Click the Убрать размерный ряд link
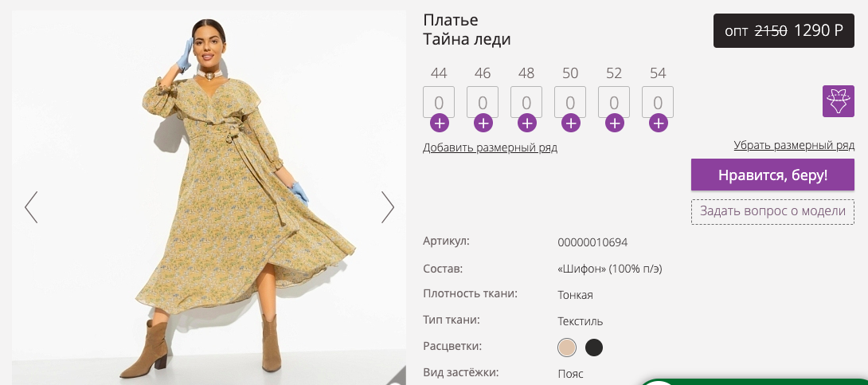Image resolution: width=868 pixels, height=385 pixels. (794, 145)
